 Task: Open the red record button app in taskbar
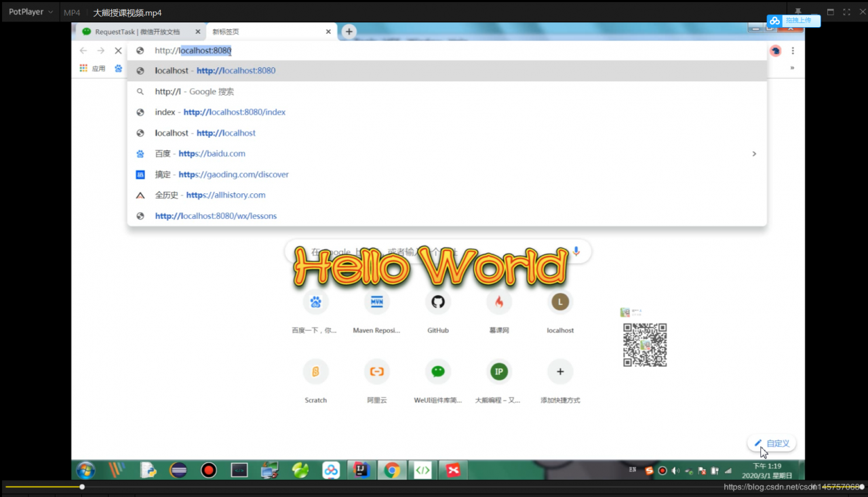[x=209, y=470]
